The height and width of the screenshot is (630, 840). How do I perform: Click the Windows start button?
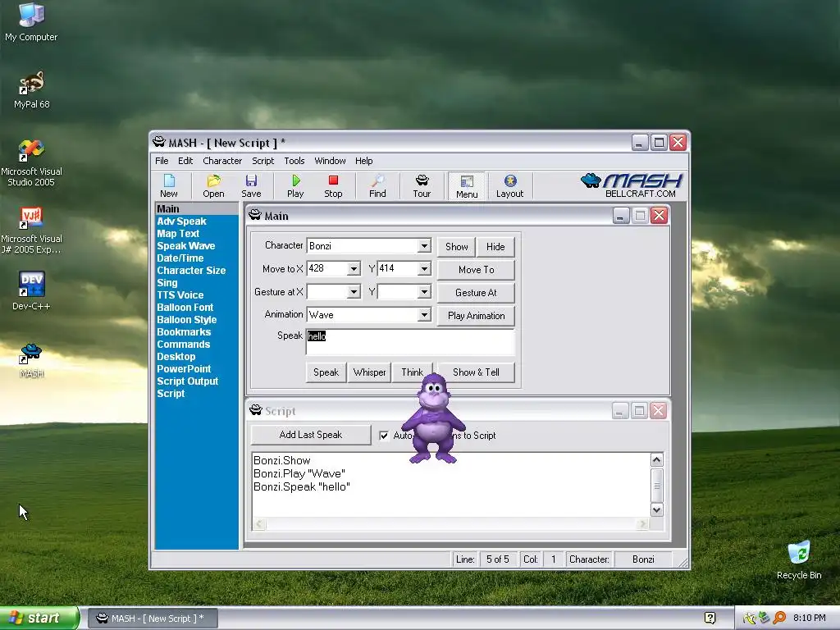pos(39,619)
